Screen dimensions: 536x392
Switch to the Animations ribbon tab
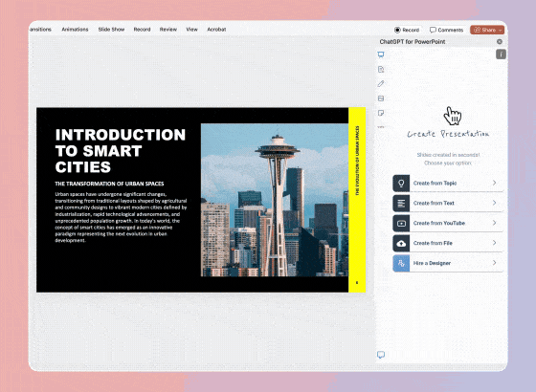[x=75, y=30]
